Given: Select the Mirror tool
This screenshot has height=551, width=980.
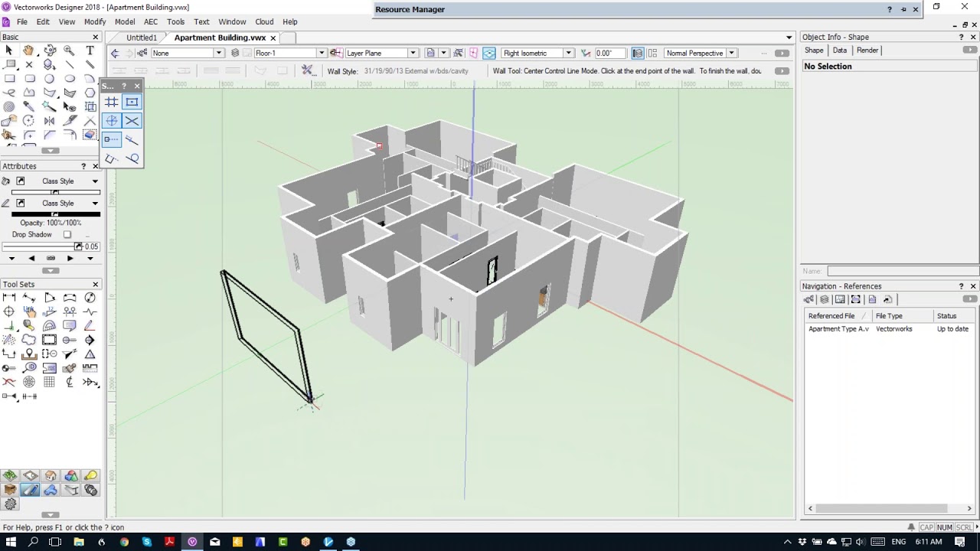Looking at the screenshot, I should 49,121.
